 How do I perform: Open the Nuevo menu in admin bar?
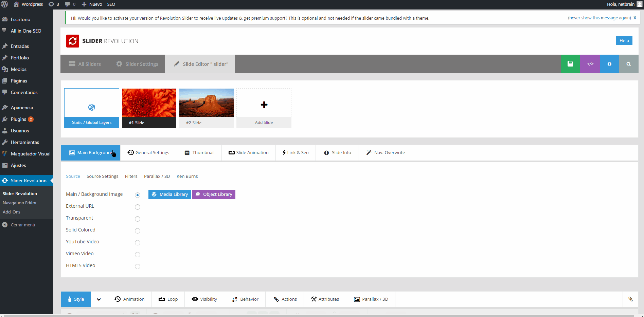click(x=92, y=4)
